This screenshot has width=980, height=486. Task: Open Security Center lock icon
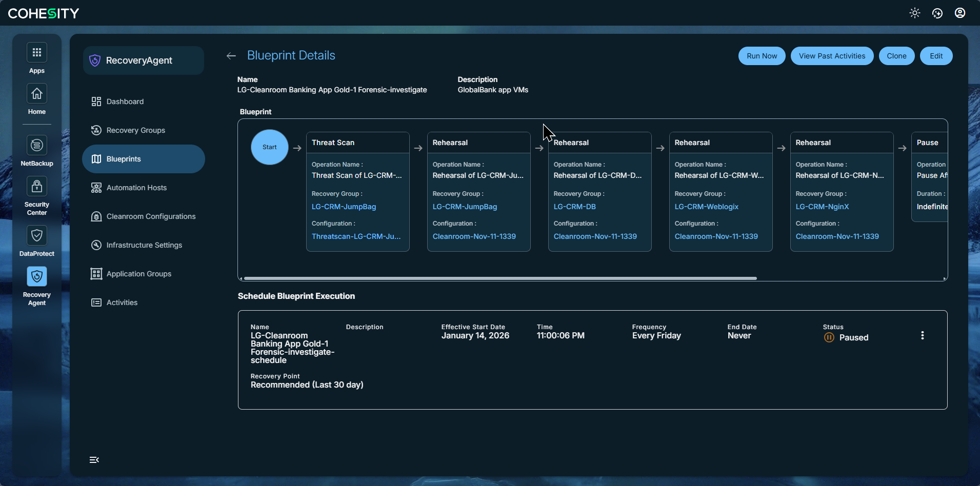tap(37, 186)
